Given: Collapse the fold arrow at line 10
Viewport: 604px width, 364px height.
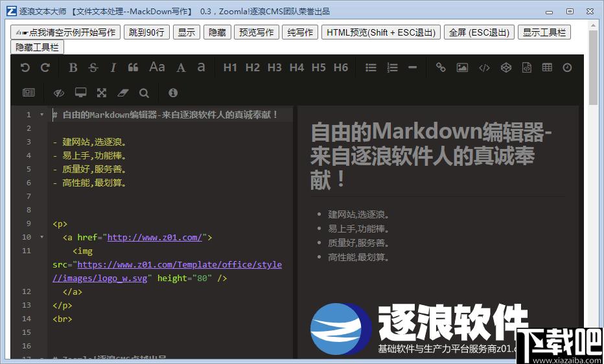Looking at the screenshot, I should [41, 236].
